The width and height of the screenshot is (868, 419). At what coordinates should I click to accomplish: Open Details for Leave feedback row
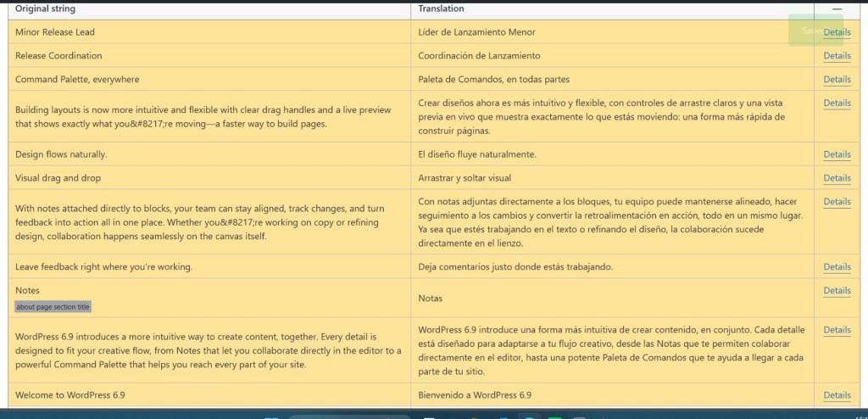[x=837, y=267]
